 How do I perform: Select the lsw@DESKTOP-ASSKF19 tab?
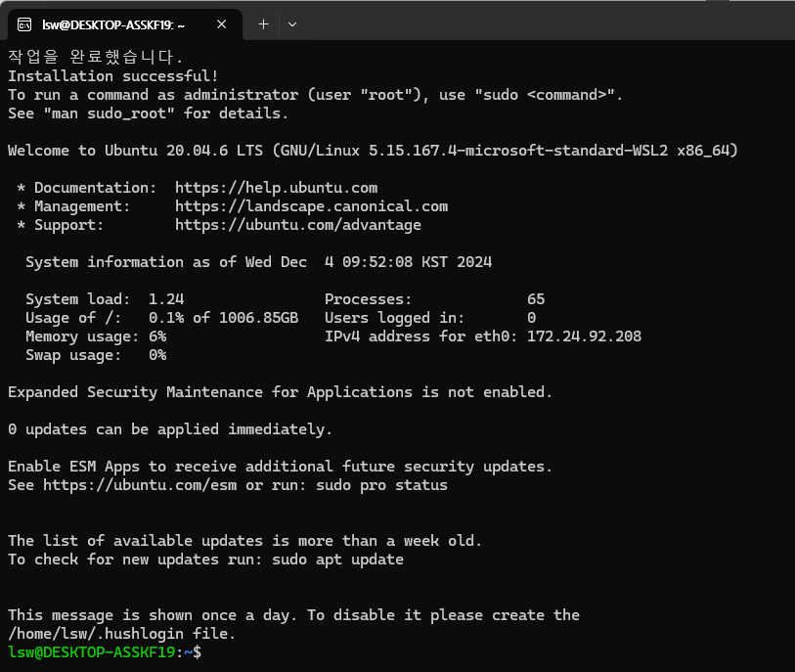[125, 24]
